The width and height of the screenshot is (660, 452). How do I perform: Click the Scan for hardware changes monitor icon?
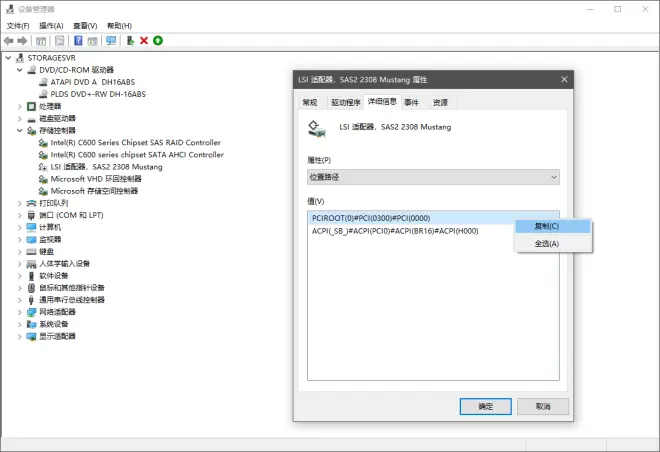point(111,41)
